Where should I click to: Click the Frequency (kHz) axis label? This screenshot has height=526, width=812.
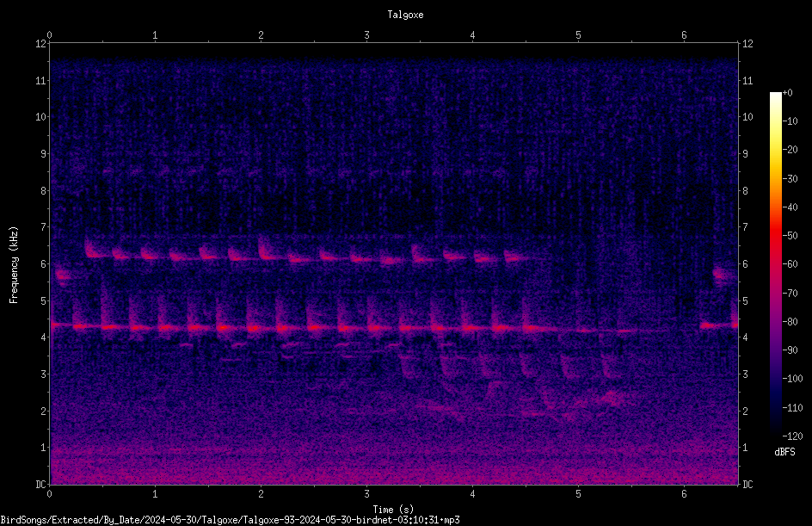click(x=14, y=264)
